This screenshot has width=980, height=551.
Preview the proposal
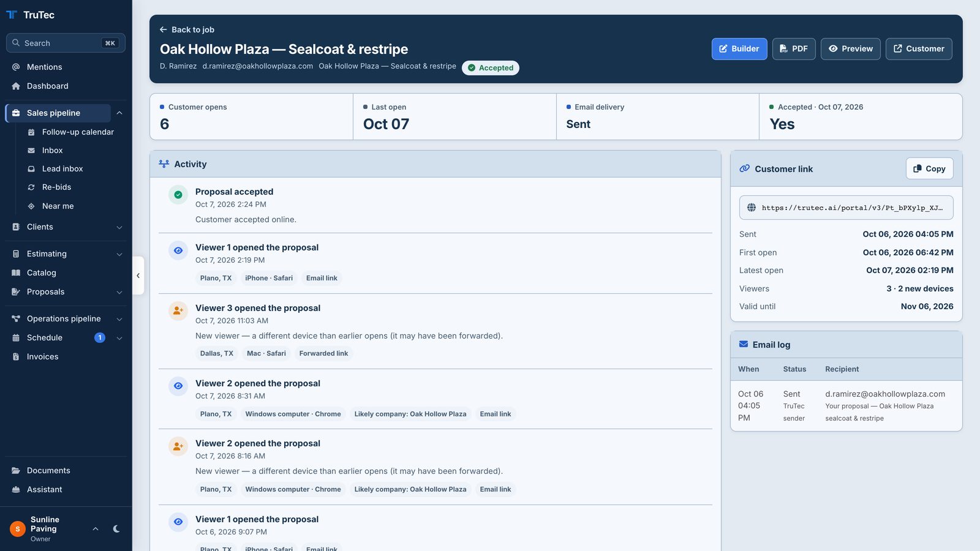click(x=851, y=49)
